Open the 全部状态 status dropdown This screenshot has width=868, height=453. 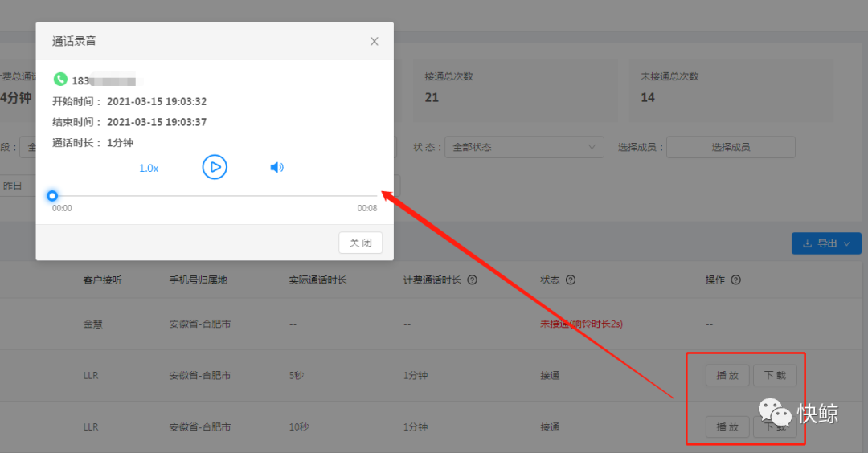[524, 147]
